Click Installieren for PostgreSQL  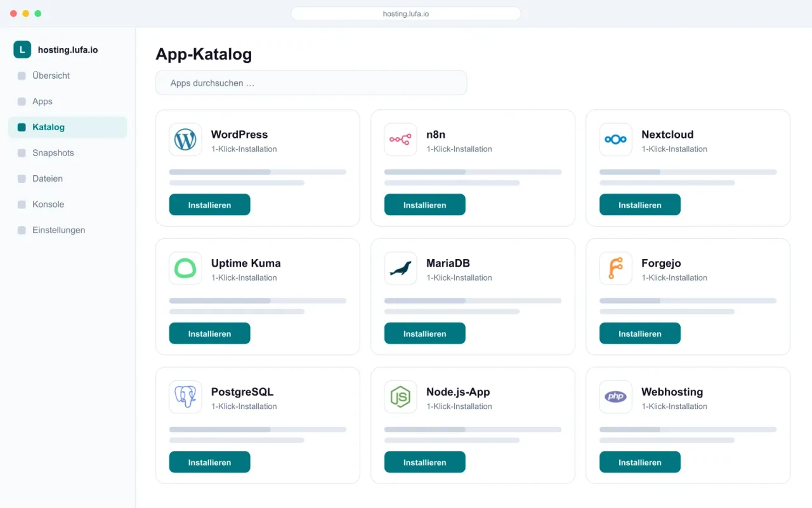(209, 462)
